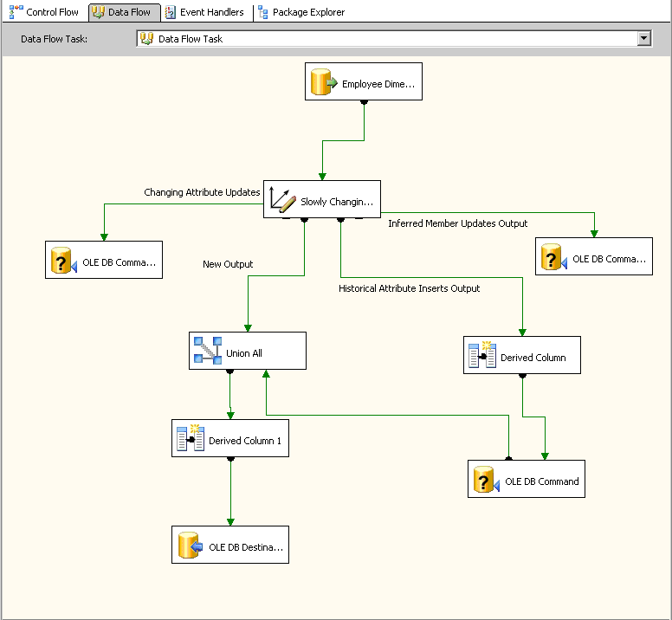Open the Event Handlers tab

pos(204,12)
